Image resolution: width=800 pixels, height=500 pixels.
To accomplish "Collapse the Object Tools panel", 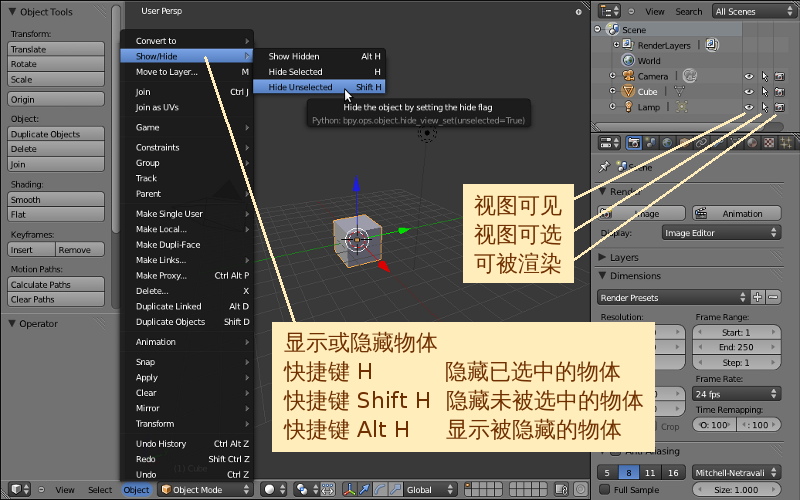I will [13, 11].
